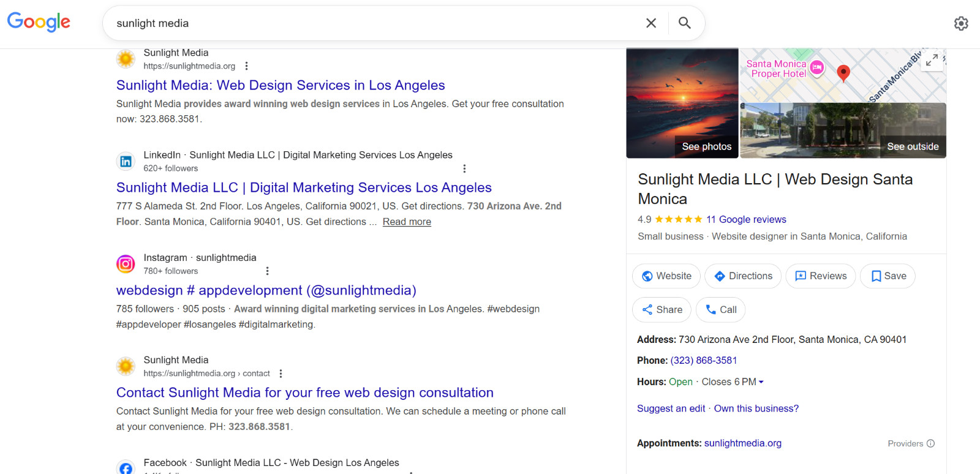980x474 pixels.
Task: Click the phone number (323) 868-3581
Action: click(704, 361)
